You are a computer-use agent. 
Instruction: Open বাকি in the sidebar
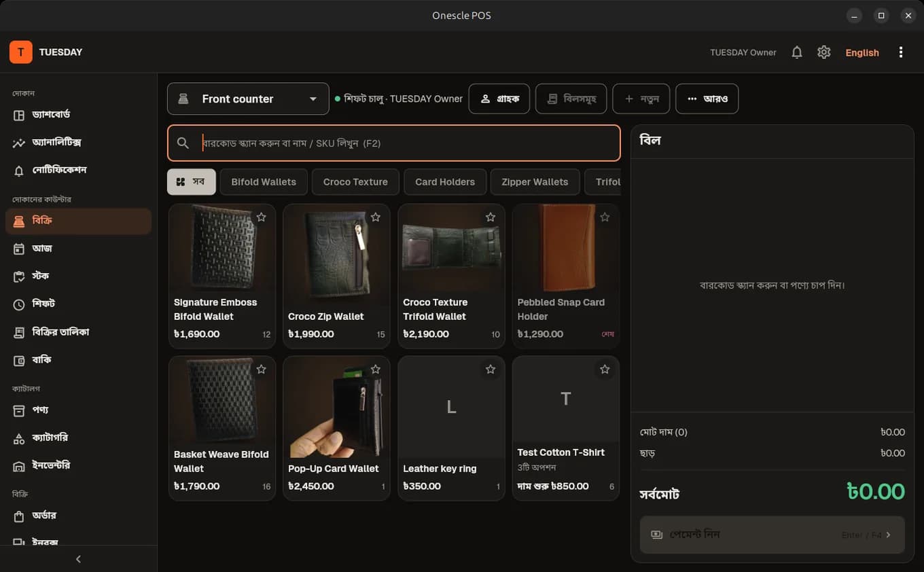tap(78, 360)
